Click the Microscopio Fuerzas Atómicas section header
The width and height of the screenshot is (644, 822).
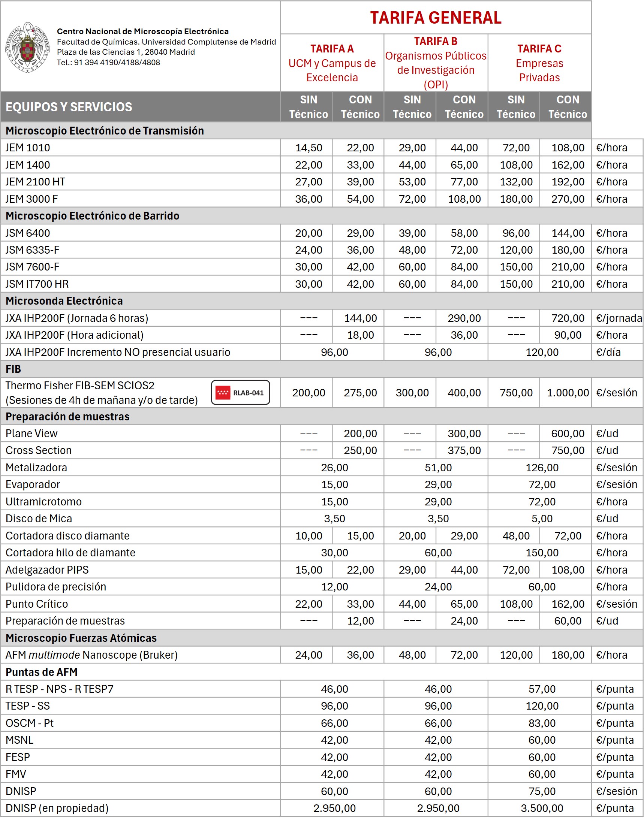tap(81, 638)
